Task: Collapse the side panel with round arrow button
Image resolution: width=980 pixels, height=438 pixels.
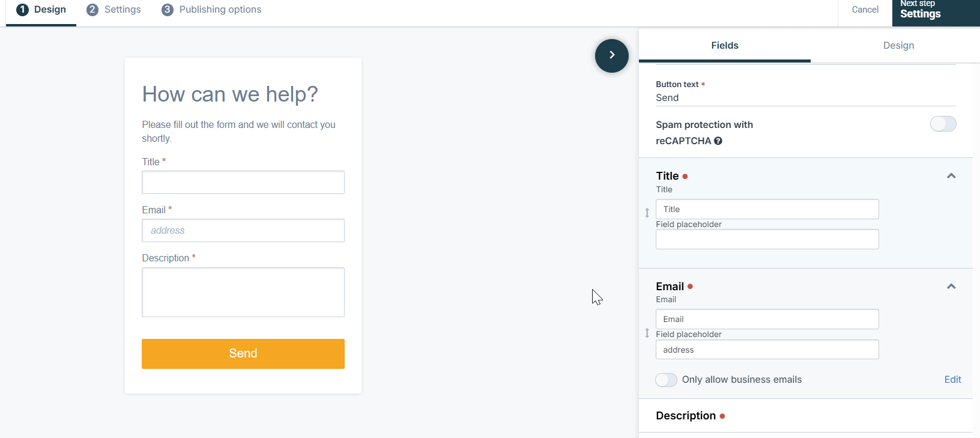Action: coord(611,55)
